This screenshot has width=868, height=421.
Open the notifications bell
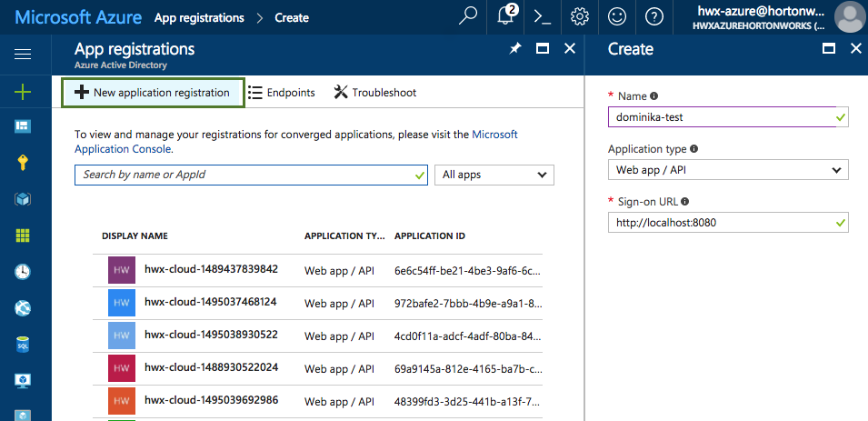pyautogui.click(x=505, y=16)
